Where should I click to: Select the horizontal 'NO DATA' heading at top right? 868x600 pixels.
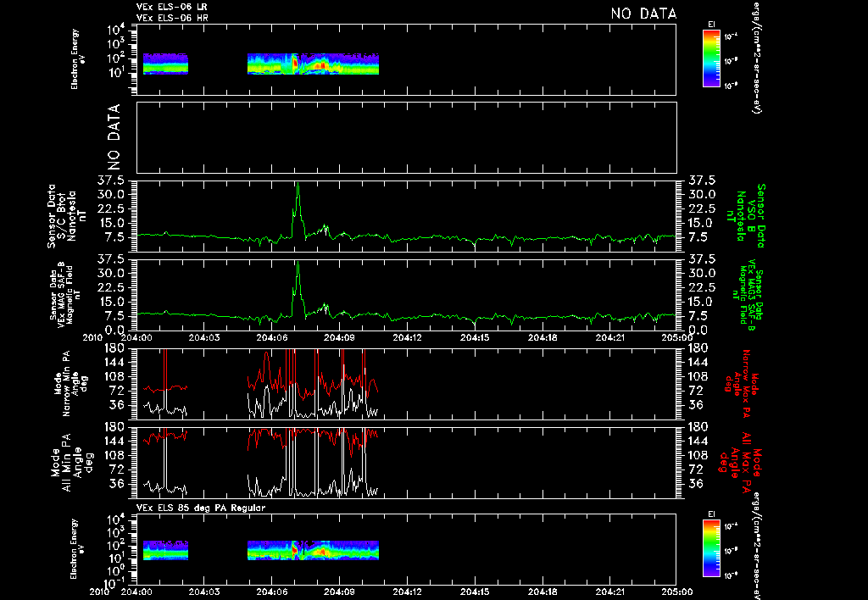point(644,14)
